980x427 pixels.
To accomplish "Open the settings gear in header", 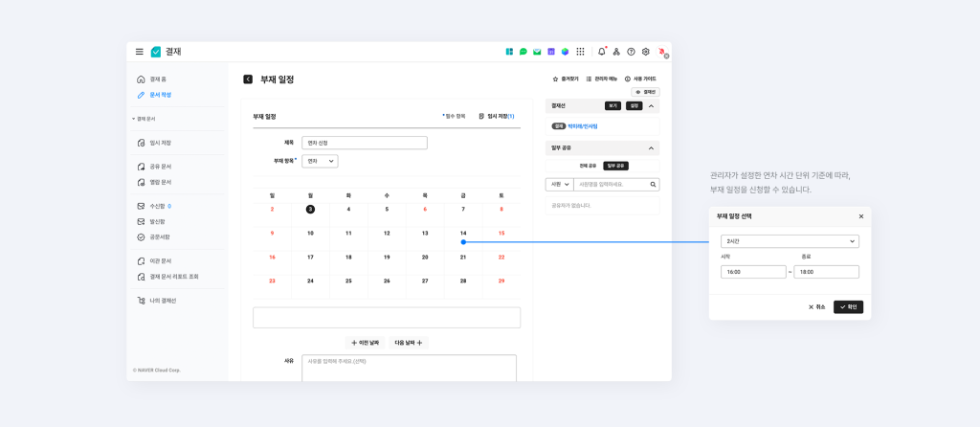I will pos(645,52).
